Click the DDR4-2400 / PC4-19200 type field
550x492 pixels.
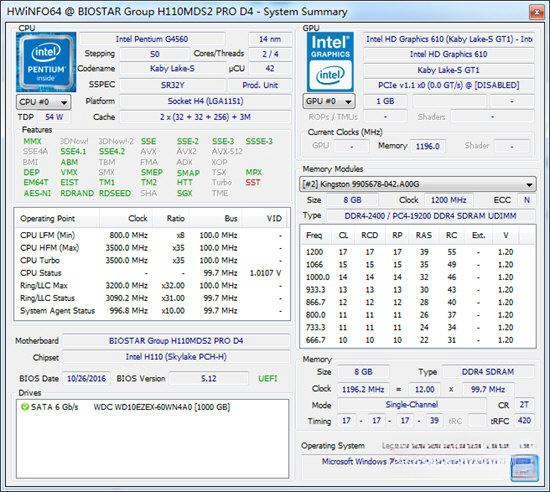[x=430, y=216]
